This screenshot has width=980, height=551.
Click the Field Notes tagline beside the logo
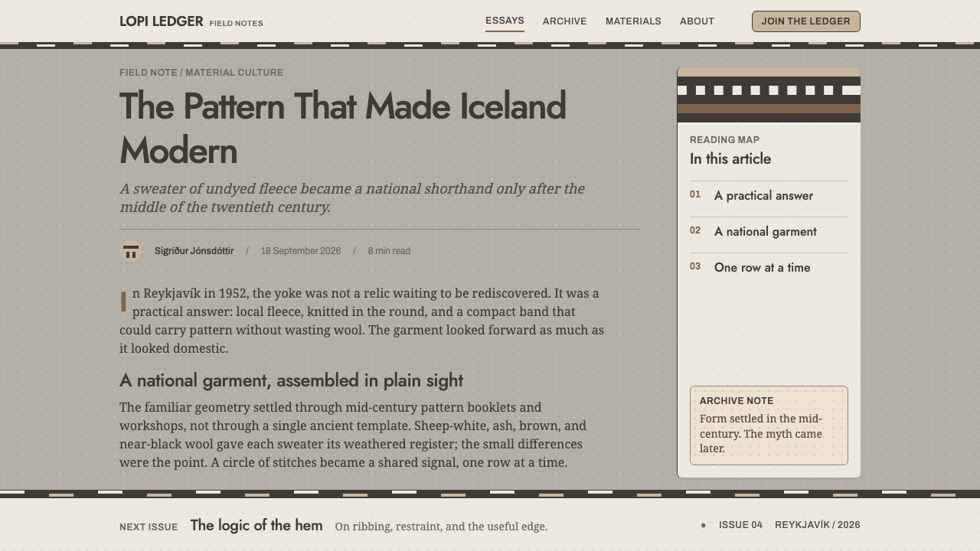click(x=236, y=24)
